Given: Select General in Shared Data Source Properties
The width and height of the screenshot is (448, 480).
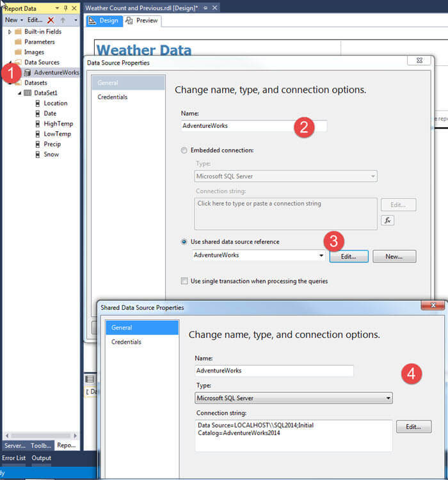Looking at the screenshot, I should [x=142, y=328].
